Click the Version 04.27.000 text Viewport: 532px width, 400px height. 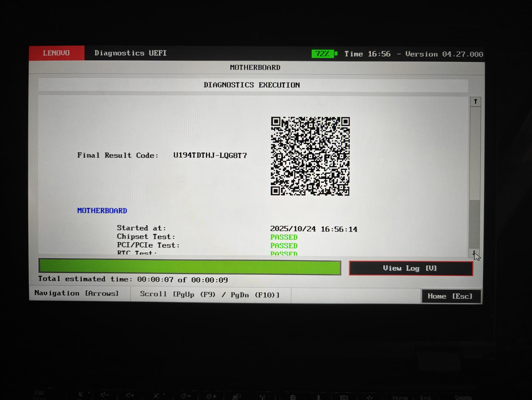[444, 54]
